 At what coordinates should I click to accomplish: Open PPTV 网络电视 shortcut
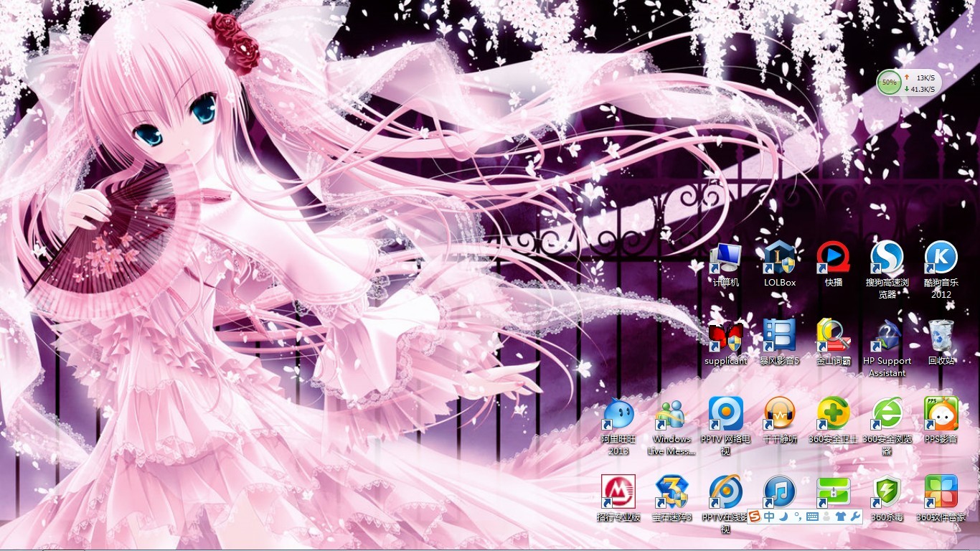click(x=725, y=427)
